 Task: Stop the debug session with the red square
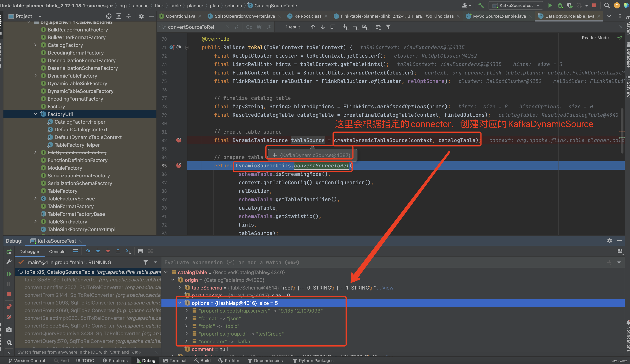coord(9,294)
